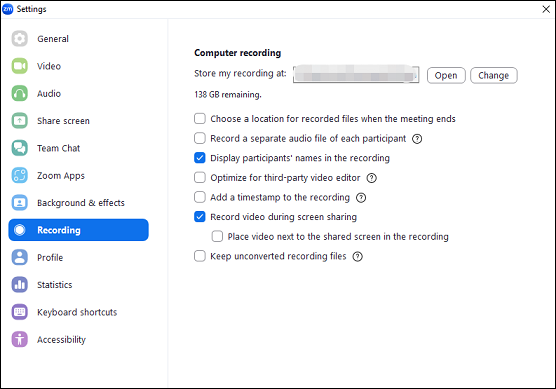556x389 pixels.
Task: Open help for third-party video editor option
Action: (372, 178)
